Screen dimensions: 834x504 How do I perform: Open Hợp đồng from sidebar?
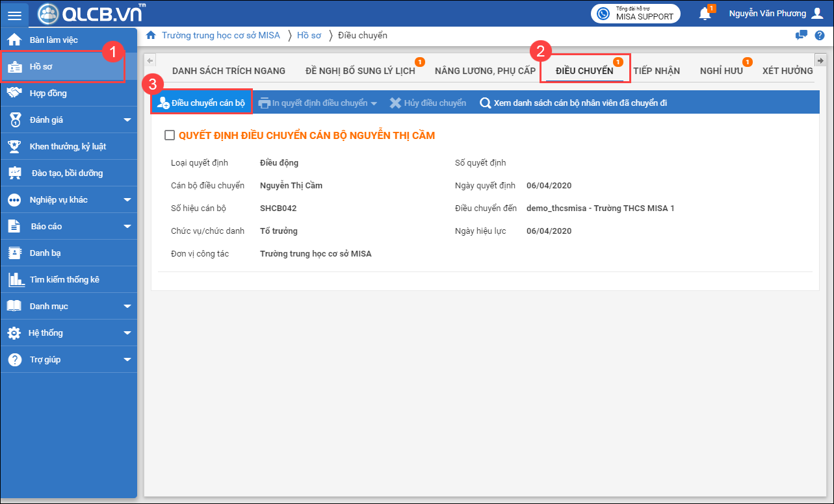(x=48, y=93)
